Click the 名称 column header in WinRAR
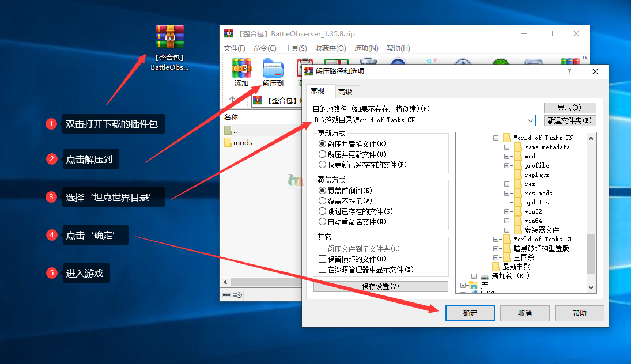Screen dimensions: 631x364 coord(231,117)
